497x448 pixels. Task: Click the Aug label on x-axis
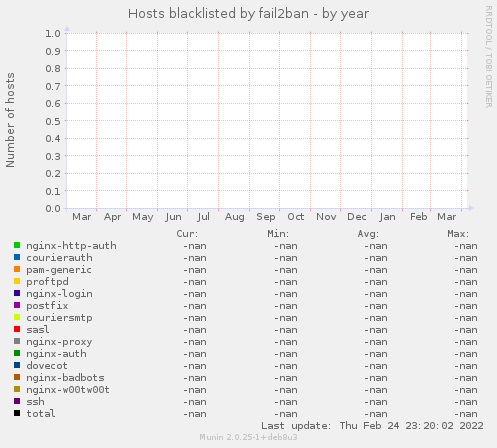click(235, 217)
